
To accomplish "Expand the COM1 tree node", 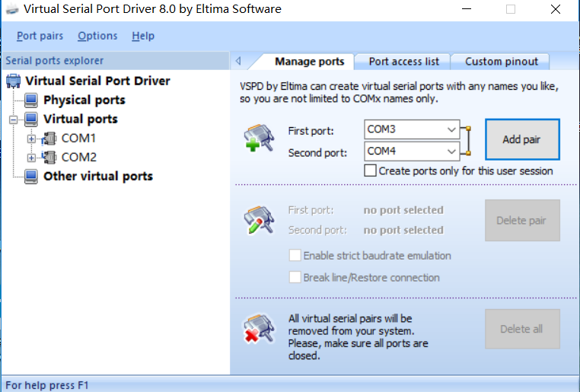I will (31, 139).
